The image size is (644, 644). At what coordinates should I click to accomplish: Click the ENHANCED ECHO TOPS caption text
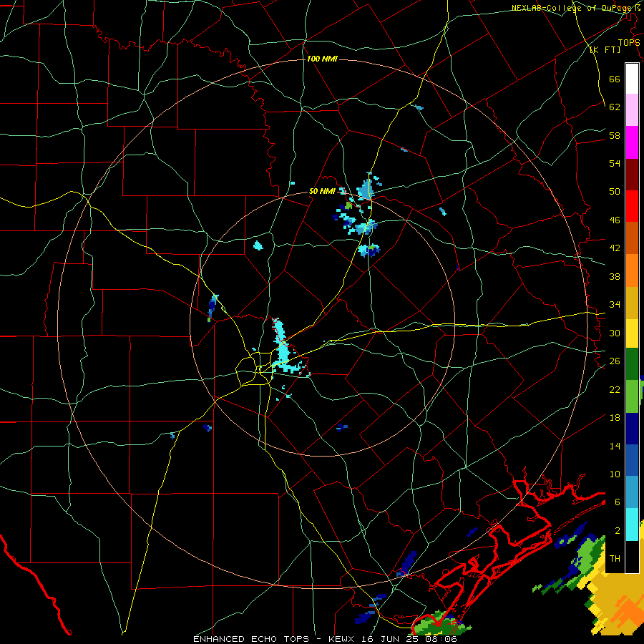251,639
